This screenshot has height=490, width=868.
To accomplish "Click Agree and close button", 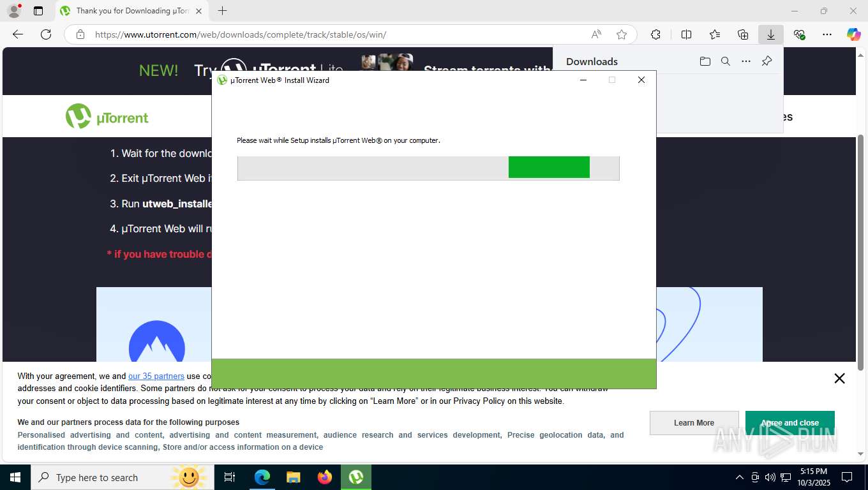I will click(789, 423).
